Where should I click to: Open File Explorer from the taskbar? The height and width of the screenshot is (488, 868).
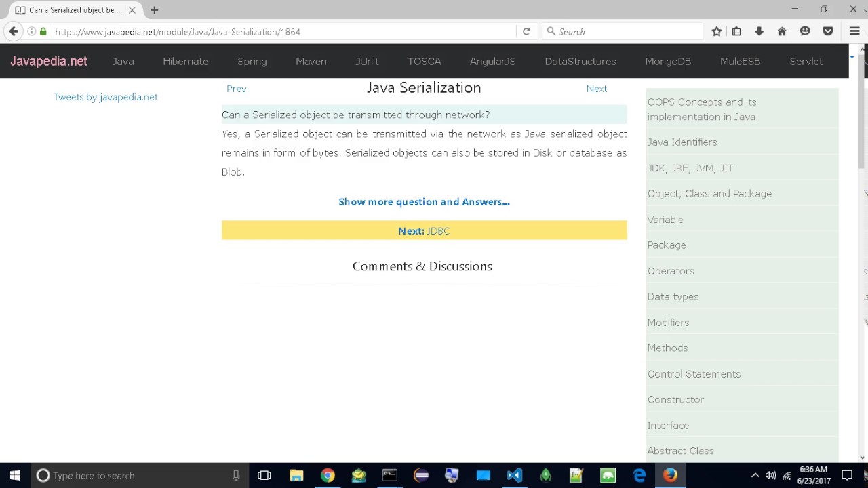coord(296,475)
